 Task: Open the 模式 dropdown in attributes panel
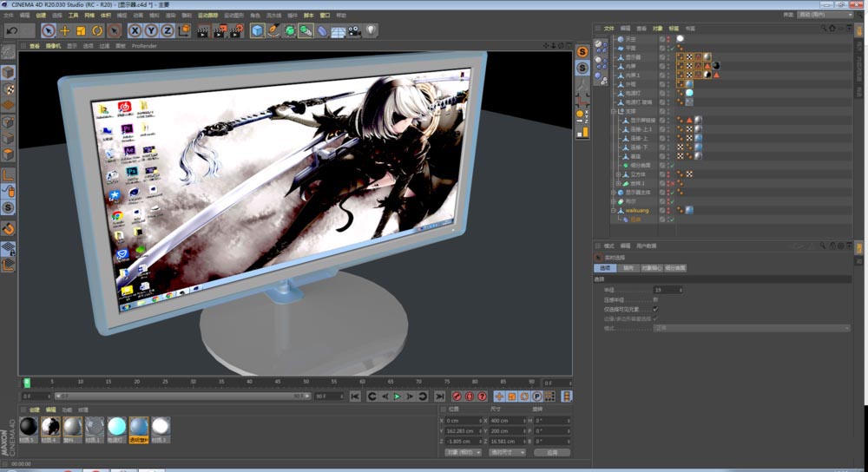(751, 328)
